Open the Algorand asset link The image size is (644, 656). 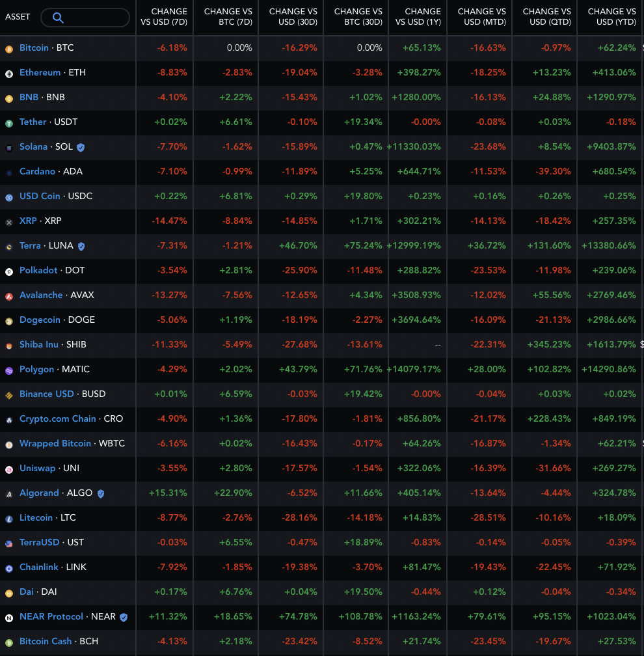(x=39, y=493)
